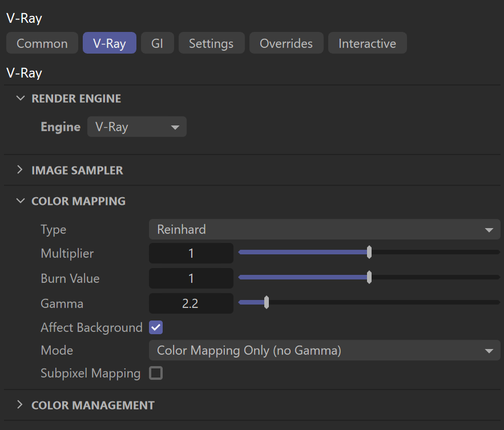Click the Multiplier label

coord(67,253)
